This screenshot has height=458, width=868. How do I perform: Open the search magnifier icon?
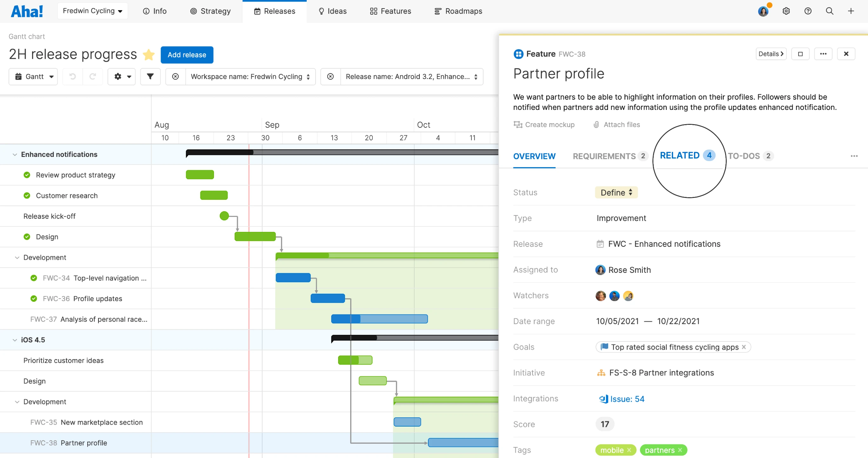coord(829,11)
